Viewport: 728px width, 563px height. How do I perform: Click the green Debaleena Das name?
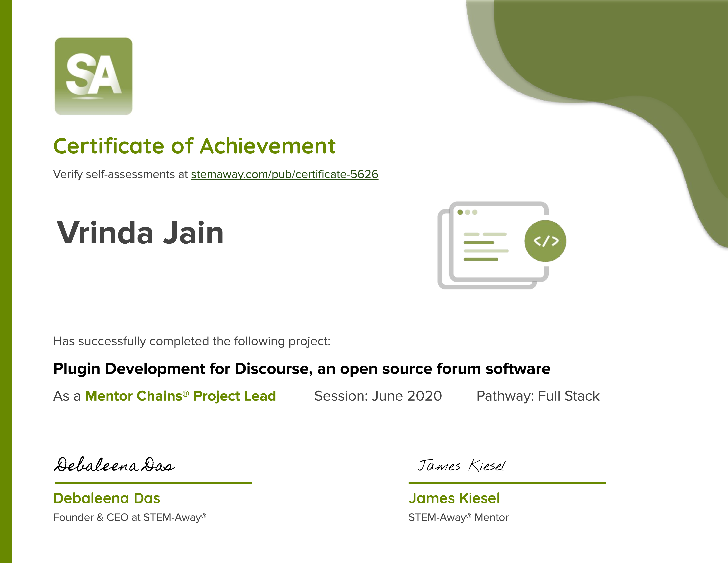[107, 498]
